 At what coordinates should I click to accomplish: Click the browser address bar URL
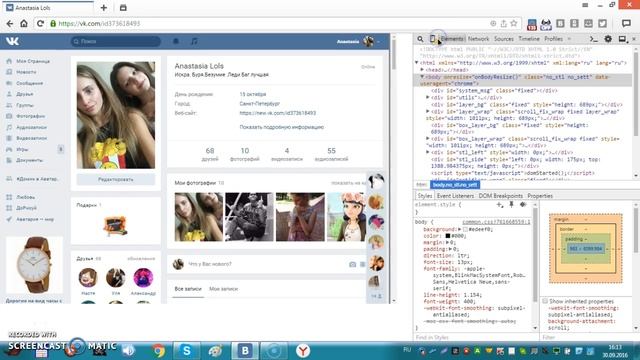99,24
